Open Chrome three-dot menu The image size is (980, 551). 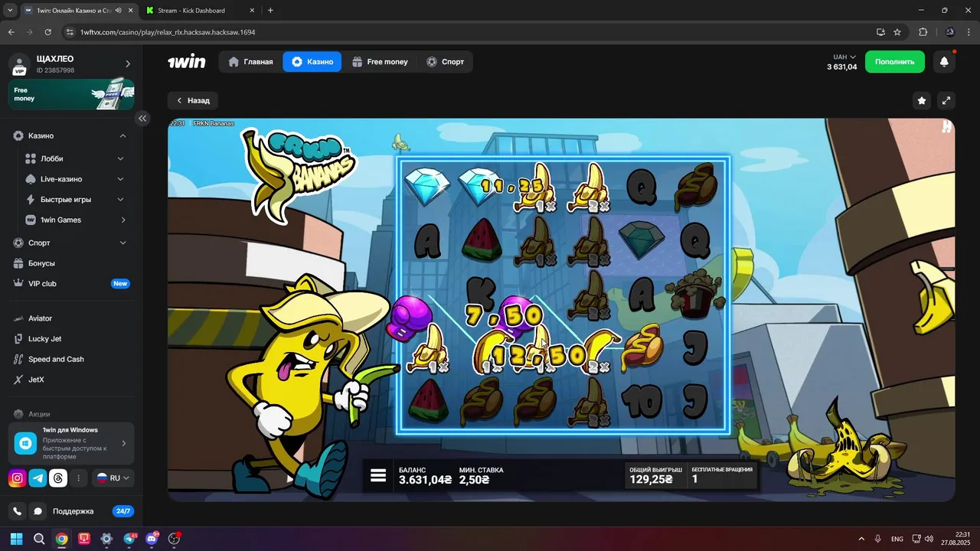pyautogui.click(x=969, y=32)
